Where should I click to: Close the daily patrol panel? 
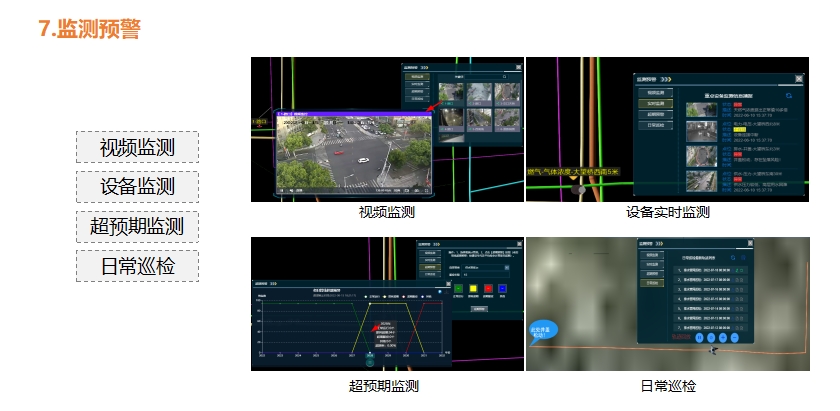pyautogui.click(x=750, y=243)
